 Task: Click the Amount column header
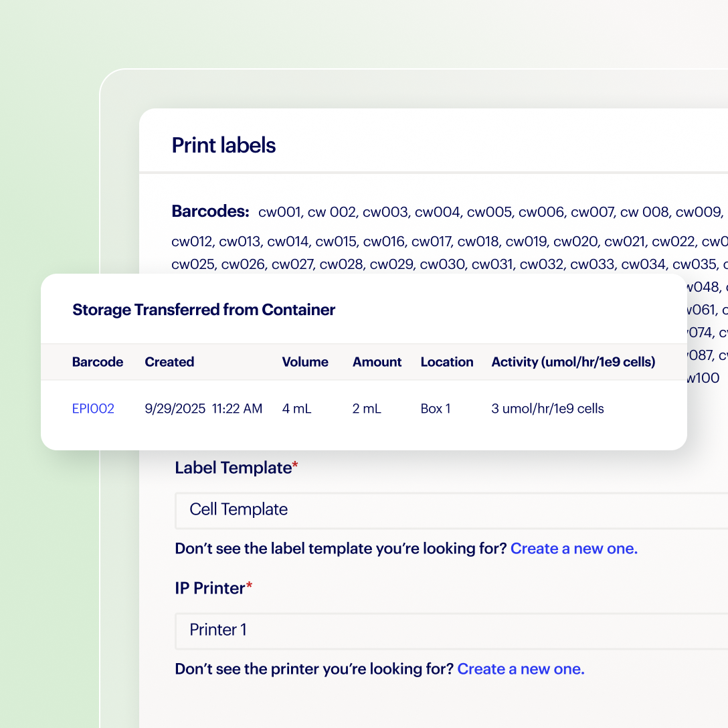point(377,362)
